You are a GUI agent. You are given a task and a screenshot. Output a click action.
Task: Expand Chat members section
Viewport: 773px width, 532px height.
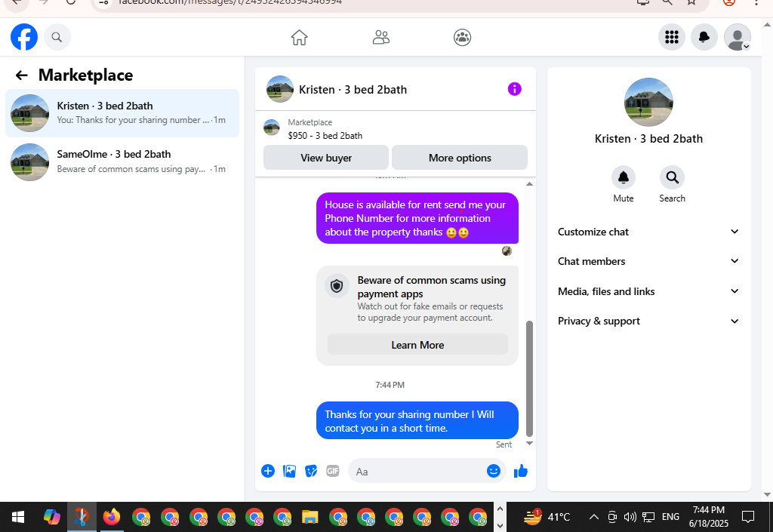pyautogui.click(x=648, y=261)
